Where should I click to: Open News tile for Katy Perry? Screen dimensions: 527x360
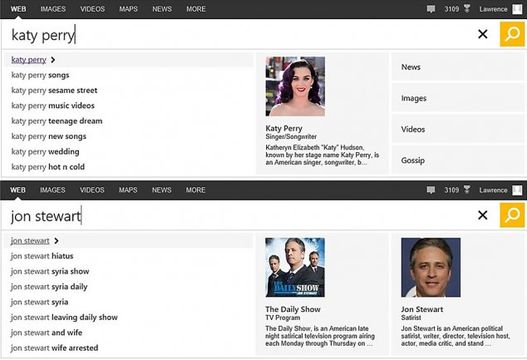point(458,67)
